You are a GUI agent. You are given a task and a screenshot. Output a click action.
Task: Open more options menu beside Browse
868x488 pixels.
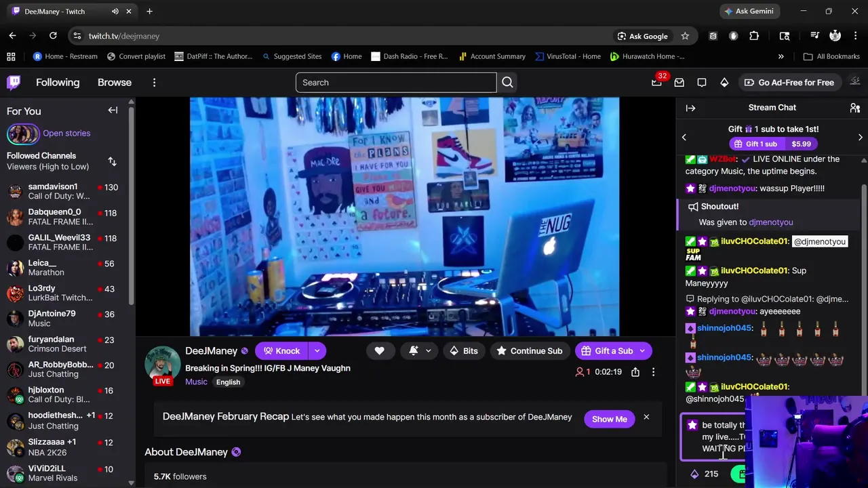pos(154,83)
